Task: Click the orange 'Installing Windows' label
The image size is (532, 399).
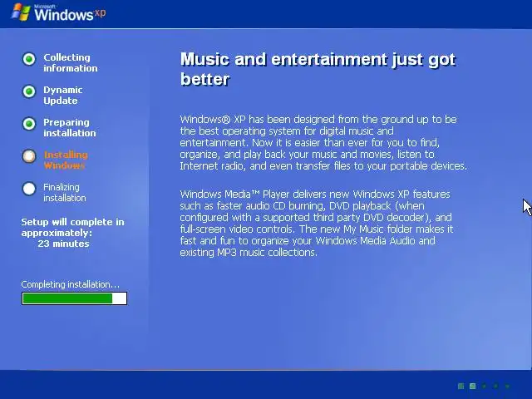Action: click(66, 160)
